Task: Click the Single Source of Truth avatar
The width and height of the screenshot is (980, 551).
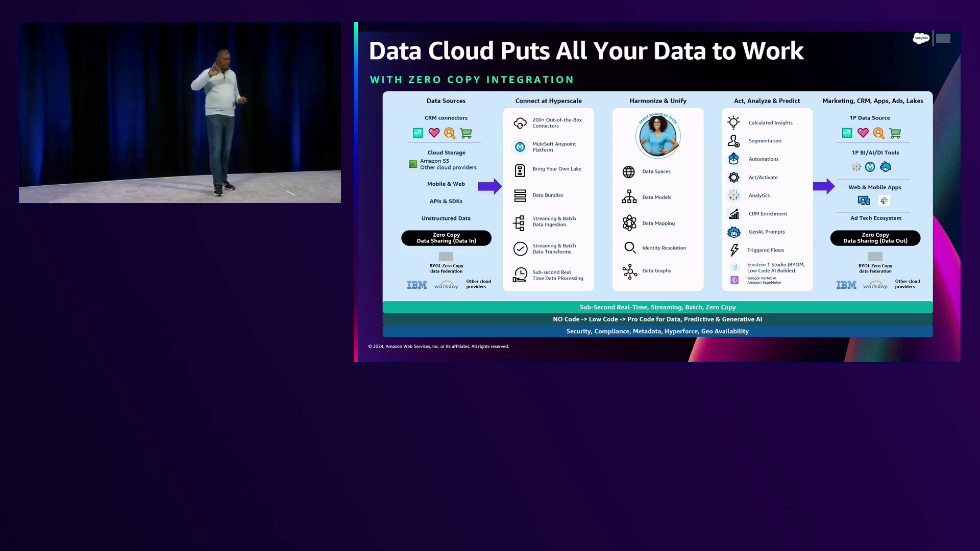Action: [x=657, y=136]
